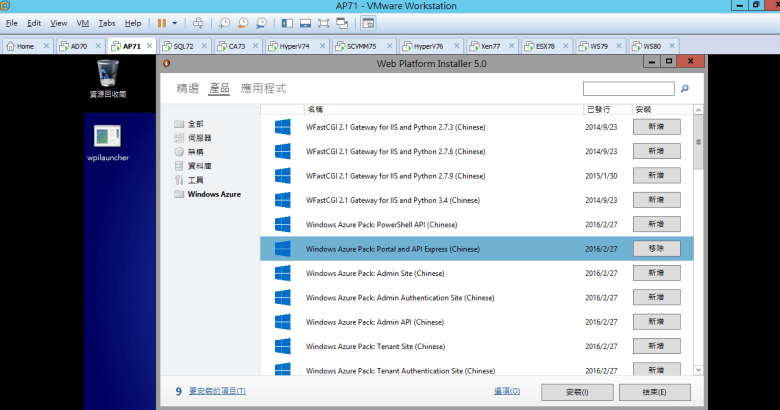
Task: Open the VM menu
Action: tap(83, 22)
